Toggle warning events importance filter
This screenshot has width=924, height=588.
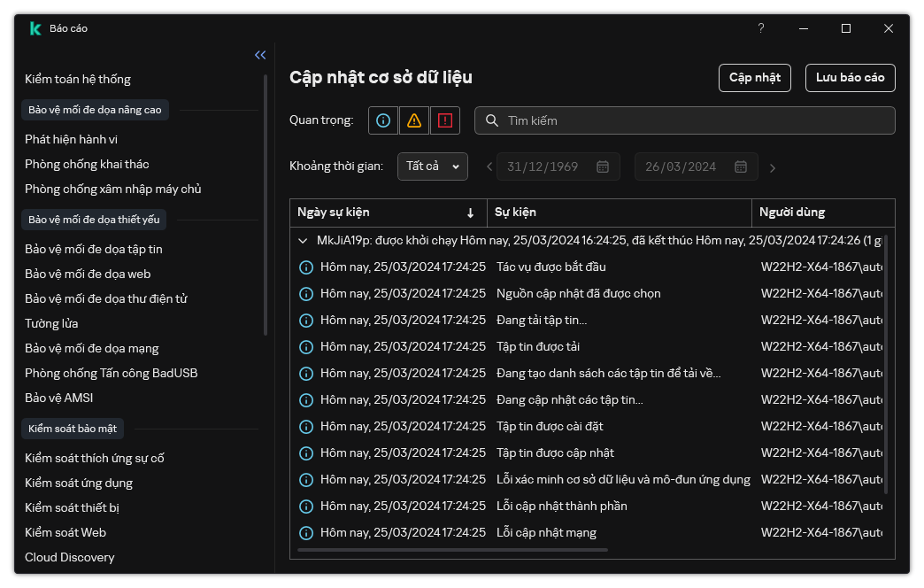414,120
